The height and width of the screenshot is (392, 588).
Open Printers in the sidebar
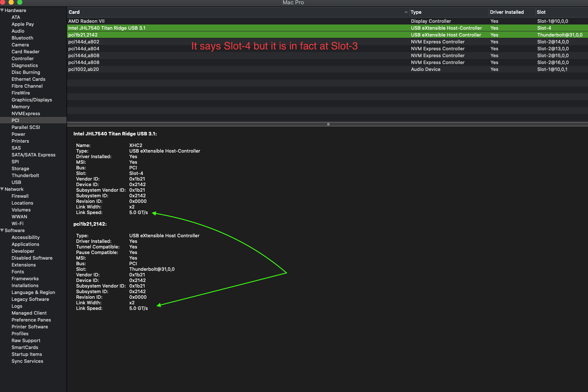pyautogui.click(x=20, y=141)
